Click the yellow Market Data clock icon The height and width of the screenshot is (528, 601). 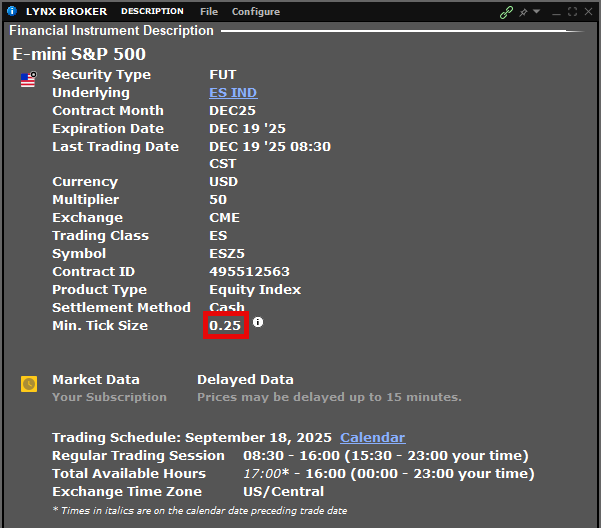pyautogui.click(x=29, y=383)
